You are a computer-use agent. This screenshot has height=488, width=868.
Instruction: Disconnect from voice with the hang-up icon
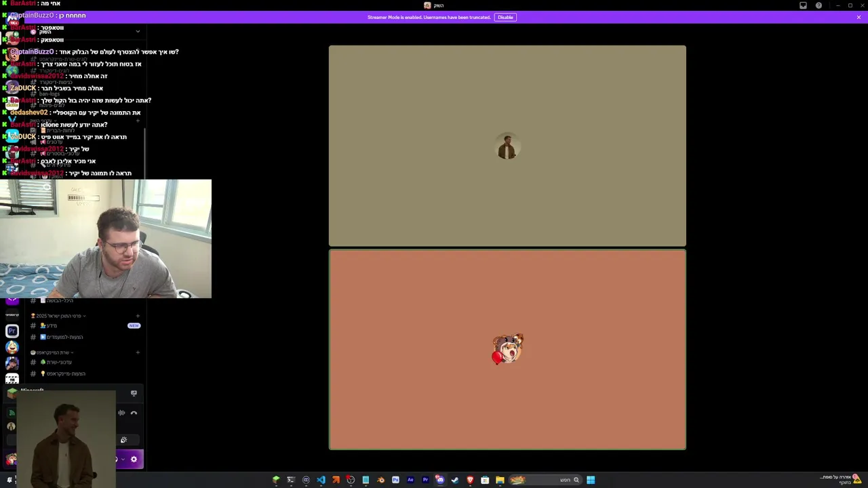[134, 412]
